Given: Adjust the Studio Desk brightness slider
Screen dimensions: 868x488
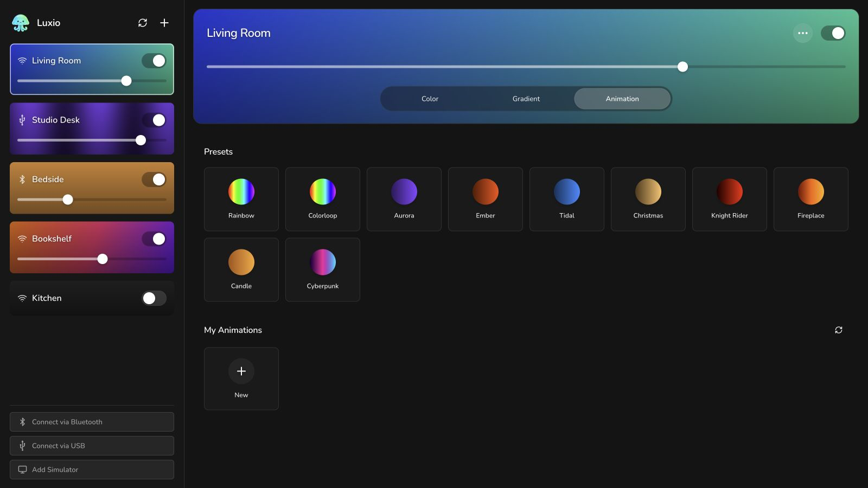Looking at the screenshot, I should (x=92, y=140).
